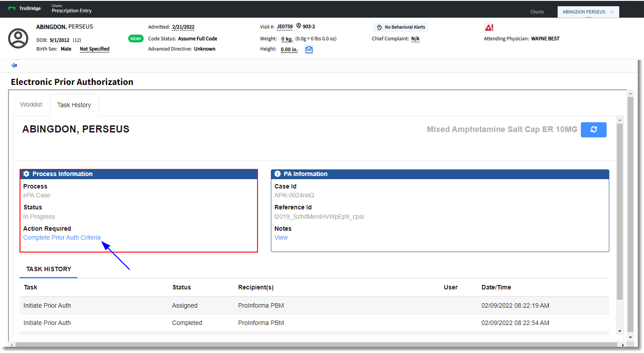Open the patient avatar icon

[x=18, y=38]
